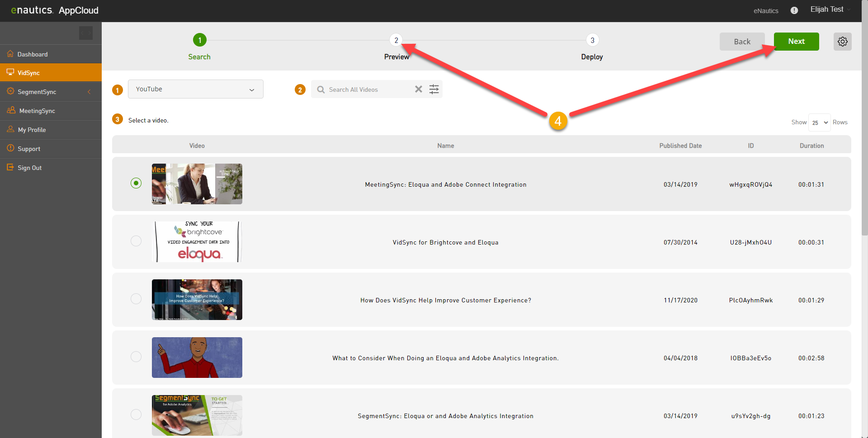Select radio for SegmentSync Adobe Analytics video
The image size is (868, 438).
pos(136,414)
